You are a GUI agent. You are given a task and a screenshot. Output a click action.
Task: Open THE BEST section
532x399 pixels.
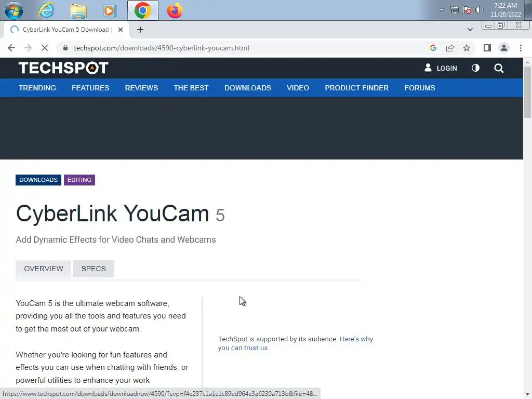(x=191, y=88)
